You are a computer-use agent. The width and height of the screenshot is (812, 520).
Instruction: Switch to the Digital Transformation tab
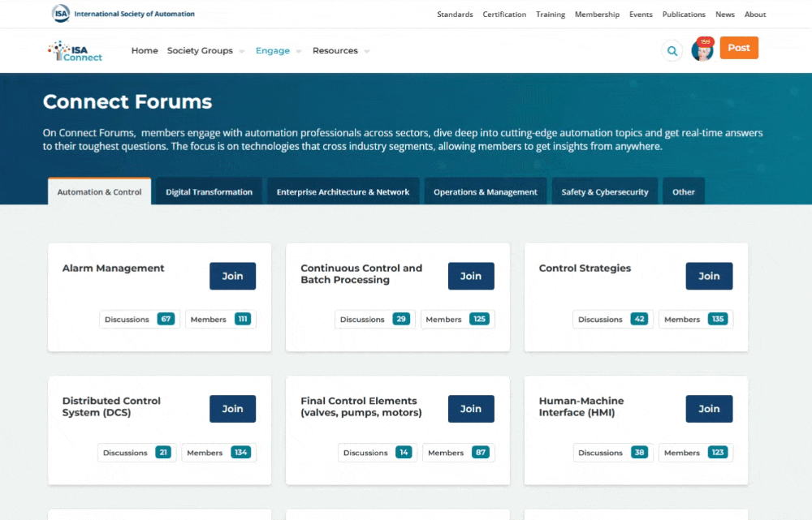click(209, 191)
